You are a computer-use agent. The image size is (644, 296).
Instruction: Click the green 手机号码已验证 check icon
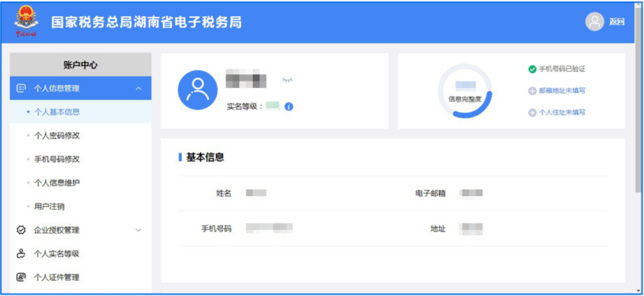click(532, 69)
